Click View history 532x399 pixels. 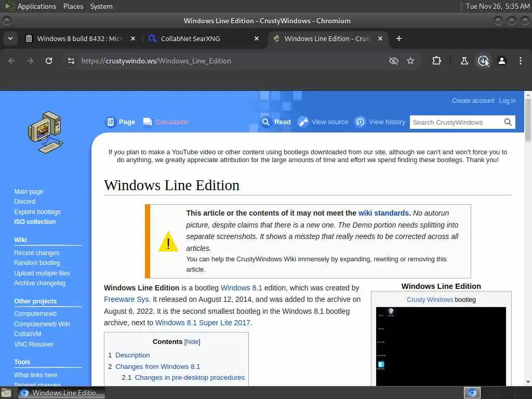[380, 122]
